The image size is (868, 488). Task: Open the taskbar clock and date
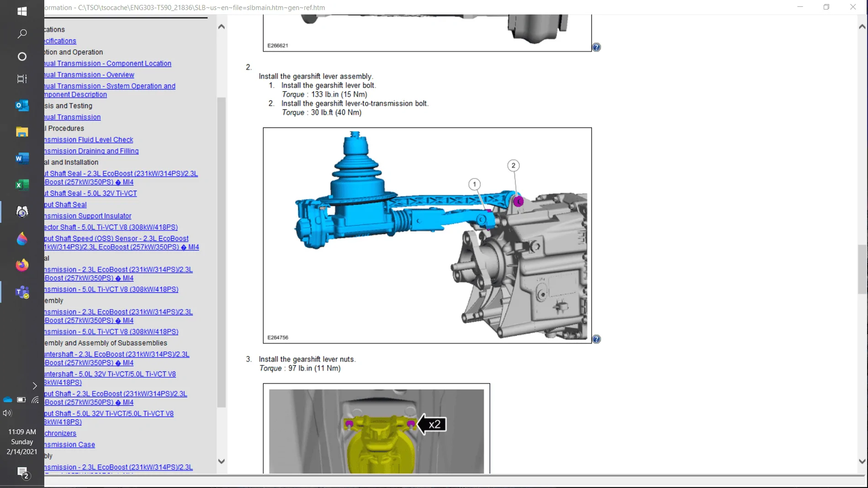22,442
